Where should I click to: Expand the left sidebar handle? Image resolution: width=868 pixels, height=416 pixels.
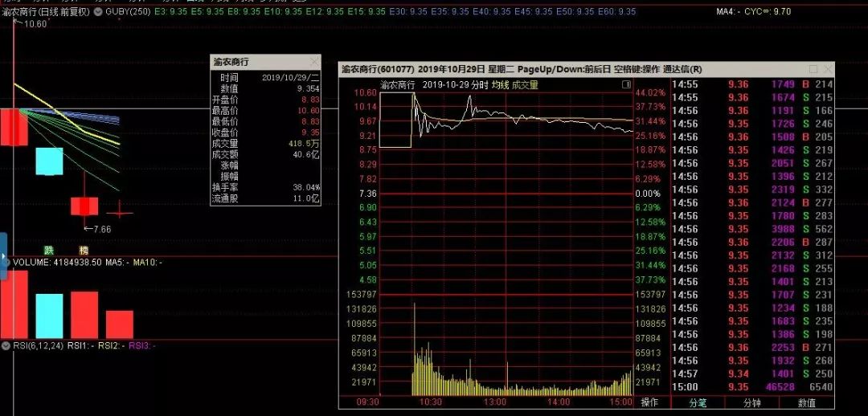coord(3,256)
